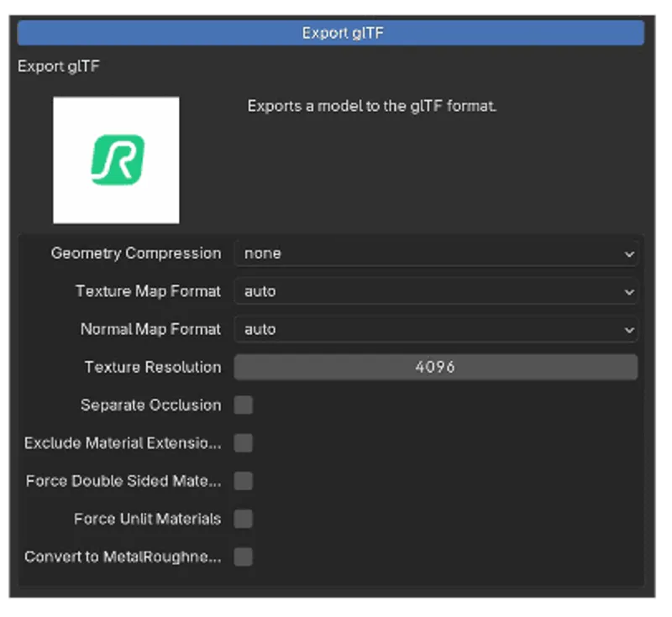
Task: Enable the Force Double Sided Materials checkbox
Action: click(244, 481)
